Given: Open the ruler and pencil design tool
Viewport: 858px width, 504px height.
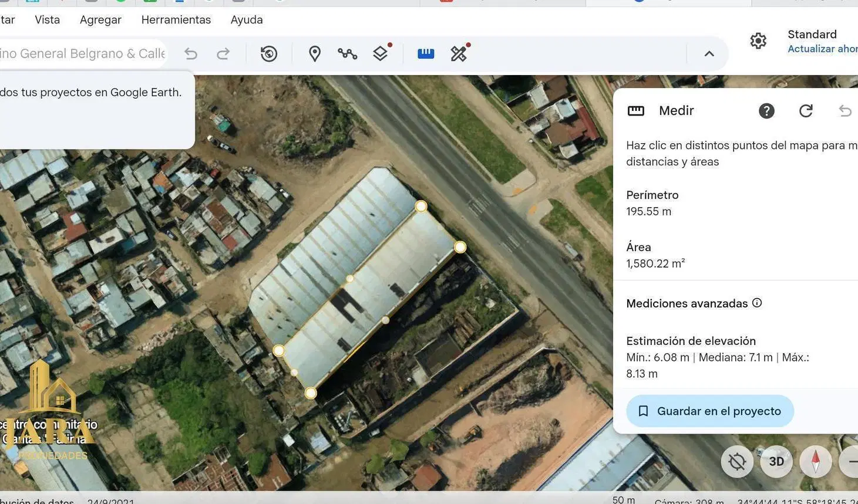Looking at the screenshot, I should [459, 54].
